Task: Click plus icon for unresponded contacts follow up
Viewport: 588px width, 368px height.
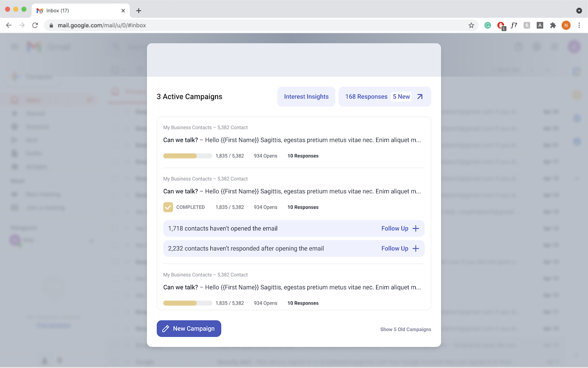Action: click(x=416, y=248)
